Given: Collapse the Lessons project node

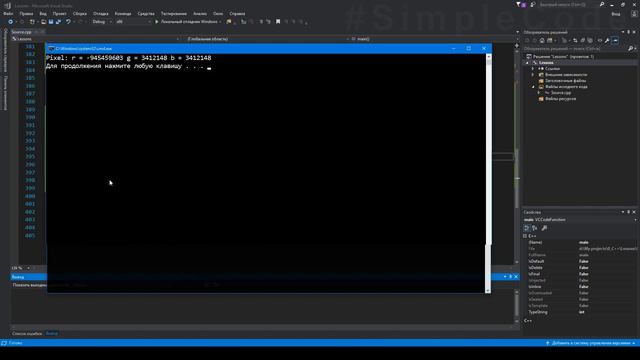Looking at the screenshot, I should 527,63.
